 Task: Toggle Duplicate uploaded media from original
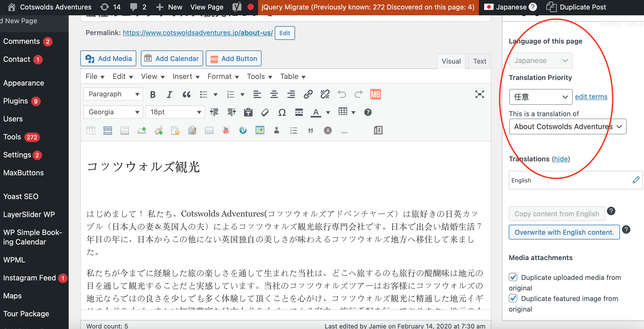coord(513,277)
